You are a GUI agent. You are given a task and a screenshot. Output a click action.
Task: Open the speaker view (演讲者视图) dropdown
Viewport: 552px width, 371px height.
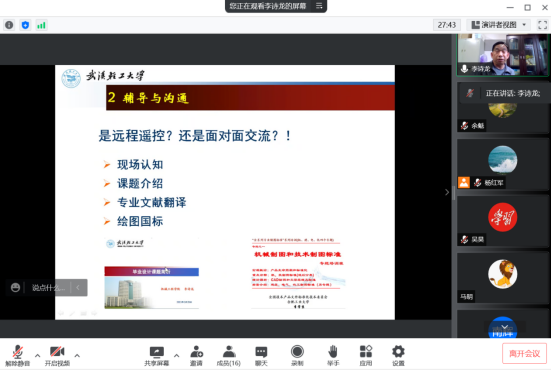[499, 25]
